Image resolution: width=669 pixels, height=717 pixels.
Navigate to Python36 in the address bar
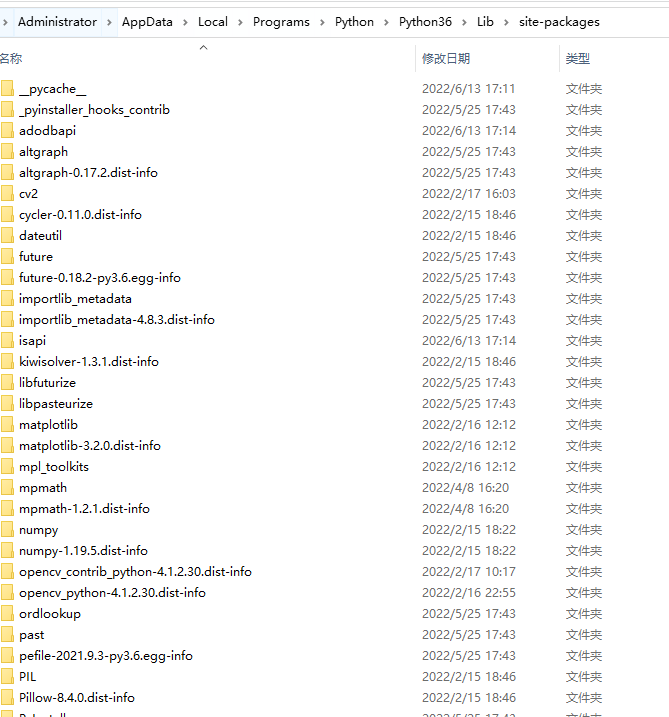pyautogui.click(x=425, y=22)
